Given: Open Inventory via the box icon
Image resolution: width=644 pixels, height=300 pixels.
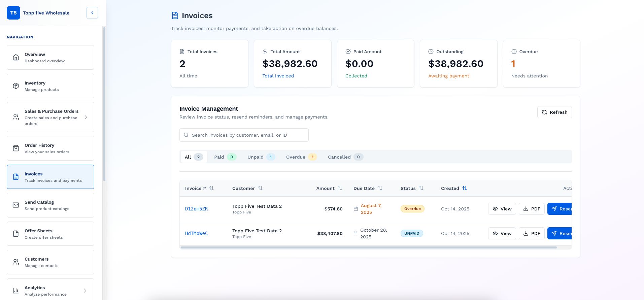Looking at the screenshot, I should pyautogui.click(x=16, y=86).
